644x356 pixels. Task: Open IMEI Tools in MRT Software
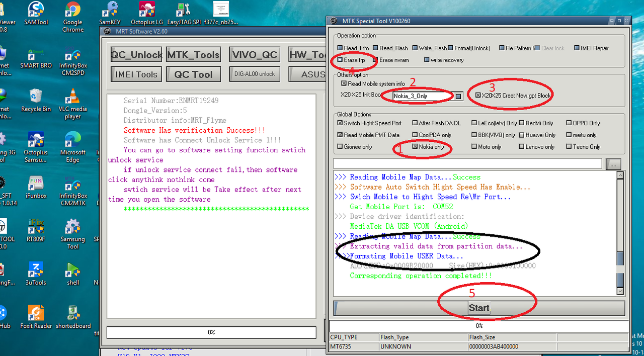pyautogui.click(x=136, y=74)
